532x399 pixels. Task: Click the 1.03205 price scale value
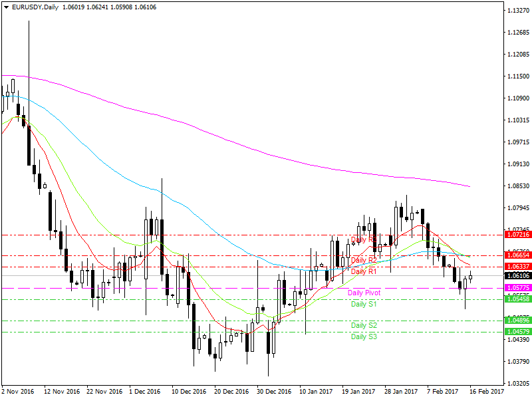[x=519, y=384]
